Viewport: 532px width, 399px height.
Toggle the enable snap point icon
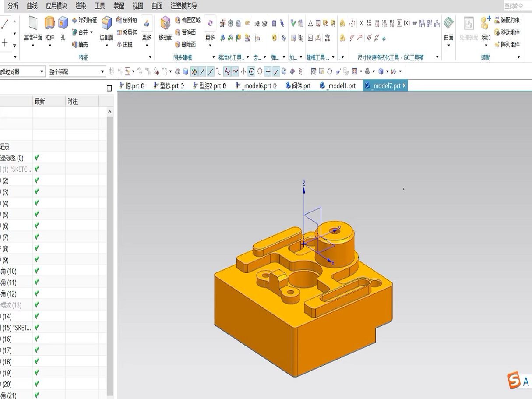click(194, 71)
